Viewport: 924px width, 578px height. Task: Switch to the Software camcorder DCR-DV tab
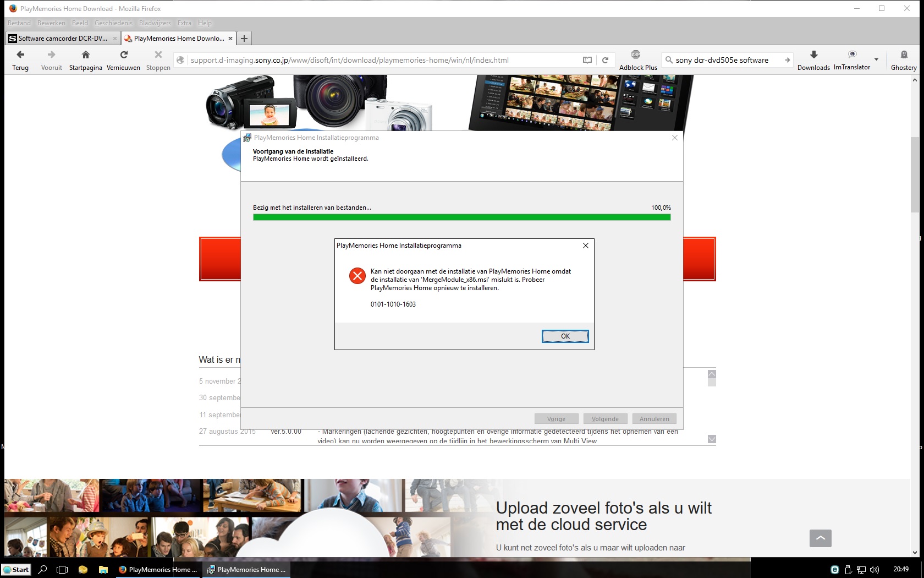point(63,38)
